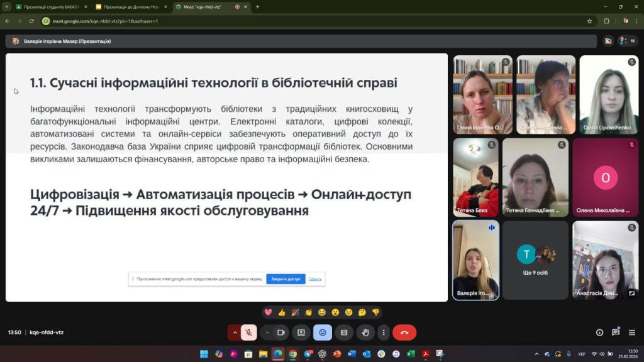Image resolution: width=644 pixels, height=362 pixels.
Task: Unmute the microphone
Action: tap(249, 332)
